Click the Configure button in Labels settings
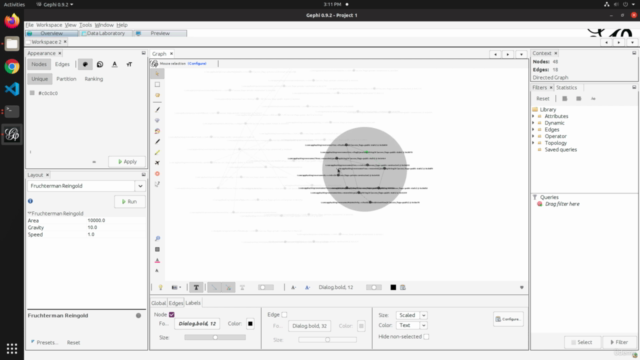This screenshot has width=640, height=360. (x=508, y=319)
